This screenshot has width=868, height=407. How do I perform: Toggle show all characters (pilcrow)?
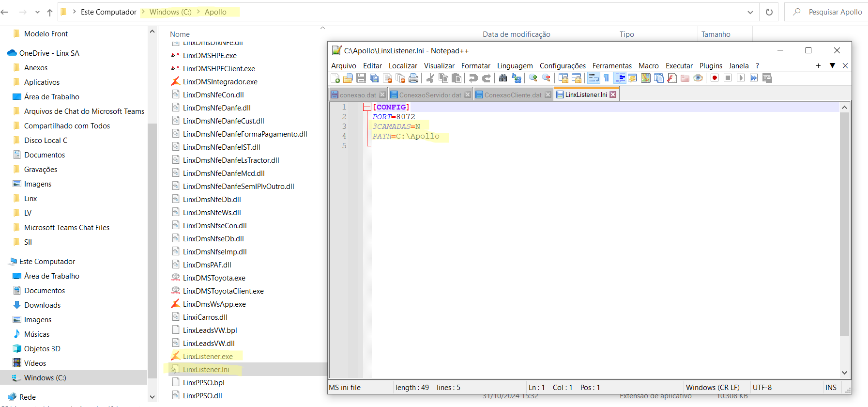pyautogui.click(x=606, y=78)
